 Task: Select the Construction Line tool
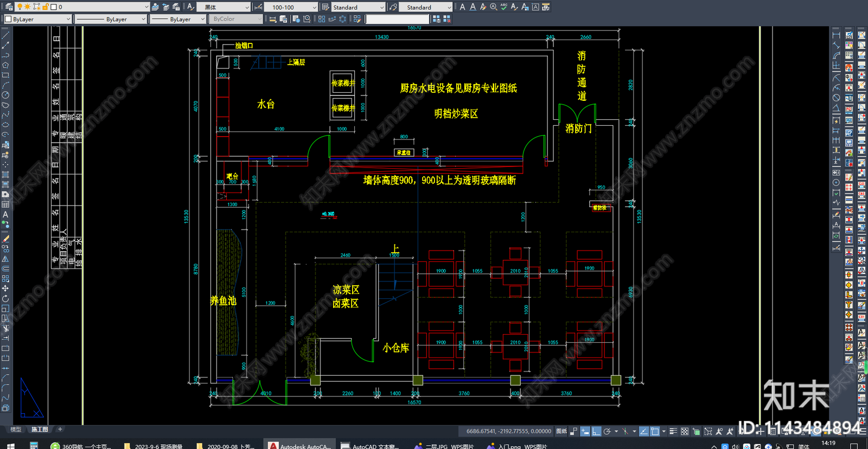pyautogui.click(x=5, y=45)
